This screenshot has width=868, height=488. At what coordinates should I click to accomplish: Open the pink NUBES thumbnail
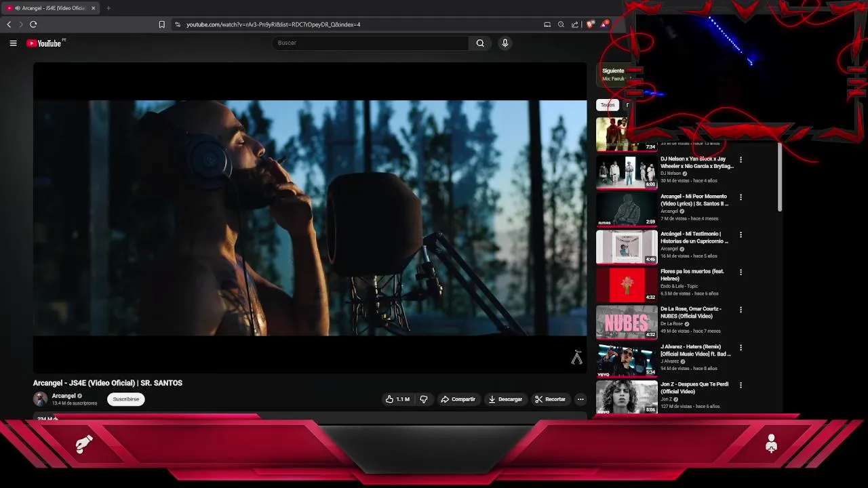click(627, 322)
